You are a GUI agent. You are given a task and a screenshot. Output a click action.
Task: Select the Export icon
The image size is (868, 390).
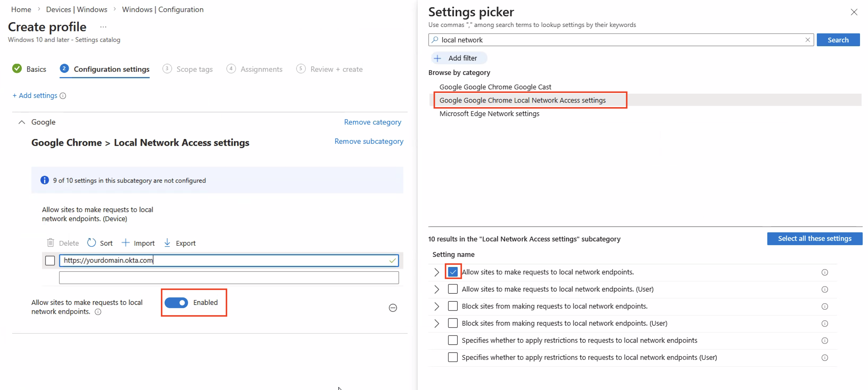(168, 243)
